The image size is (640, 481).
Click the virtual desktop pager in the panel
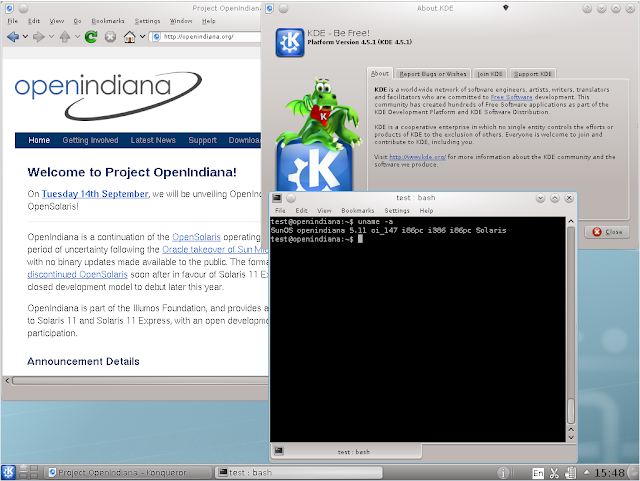(29, 472)
